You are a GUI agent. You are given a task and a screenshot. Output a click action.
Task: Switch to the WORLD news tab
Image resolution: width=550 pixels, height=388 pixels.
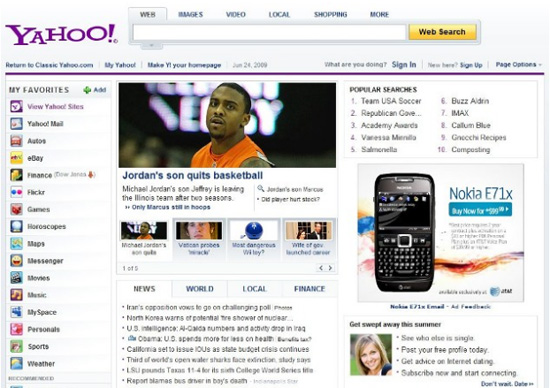[200, 289]
